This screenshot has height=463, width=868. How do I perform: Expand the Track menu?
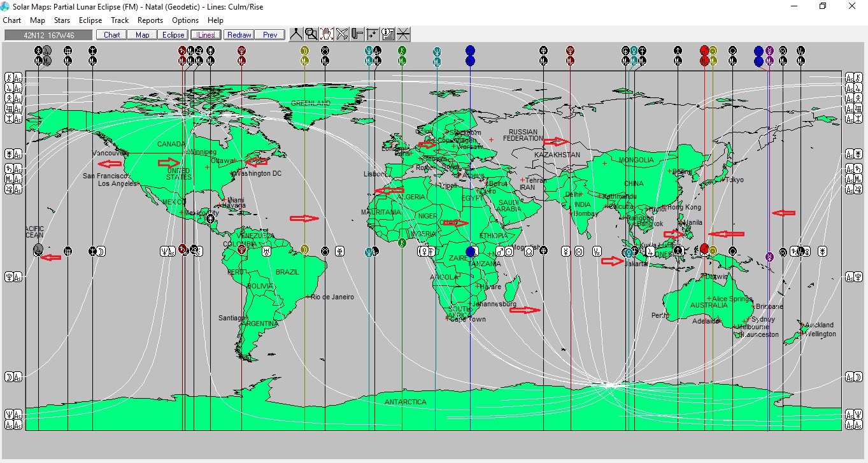[120, 20]
